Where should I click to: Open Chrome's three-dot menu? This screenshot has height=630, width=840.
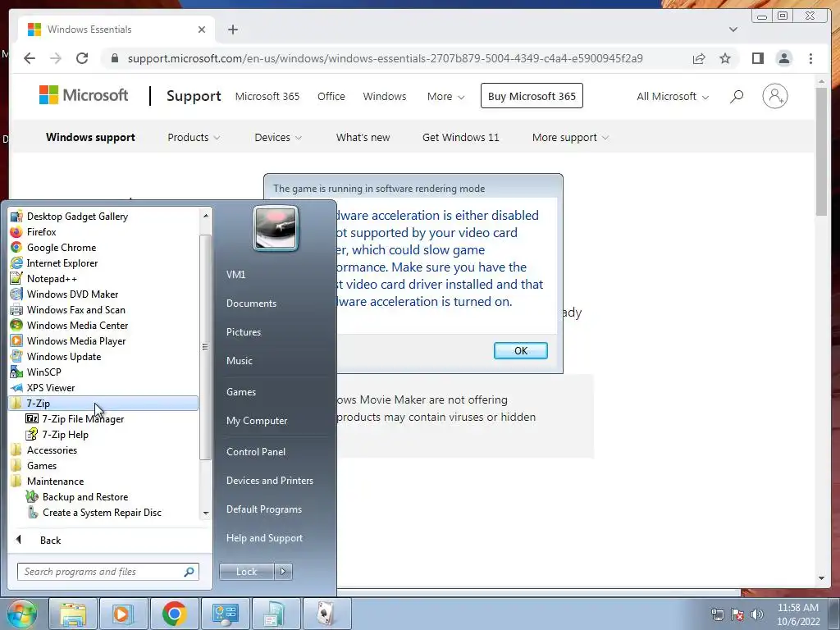pyautogui.click(x=810, y=58)
